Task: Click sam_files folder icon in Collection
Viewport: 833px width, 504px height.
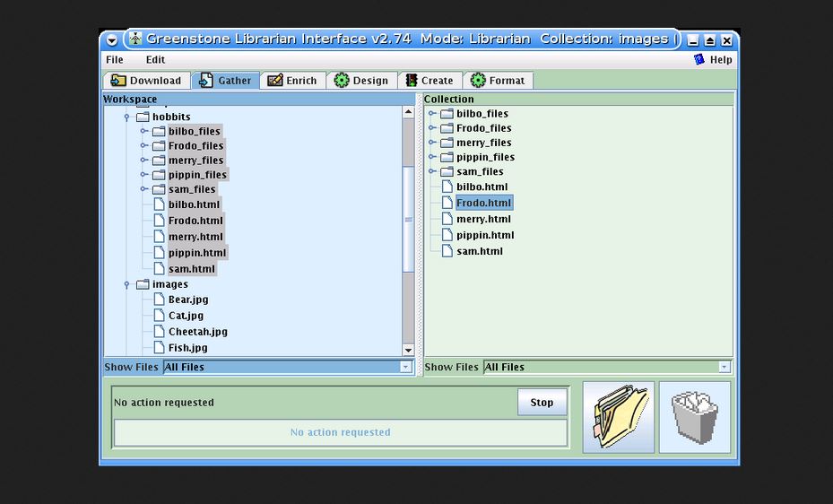Action: tap(447, 171)
